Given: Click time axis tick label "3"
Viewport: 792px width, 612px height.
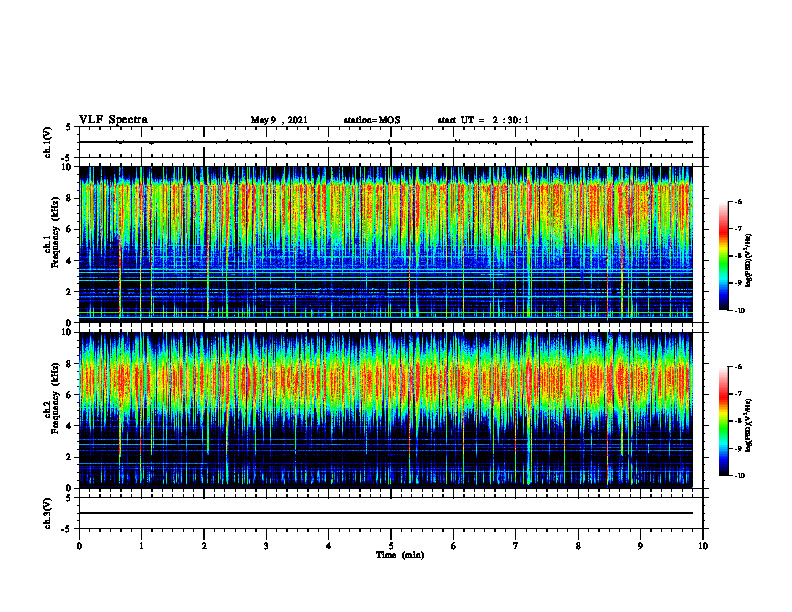Looking at the screenshot, I should coord(266,546).
